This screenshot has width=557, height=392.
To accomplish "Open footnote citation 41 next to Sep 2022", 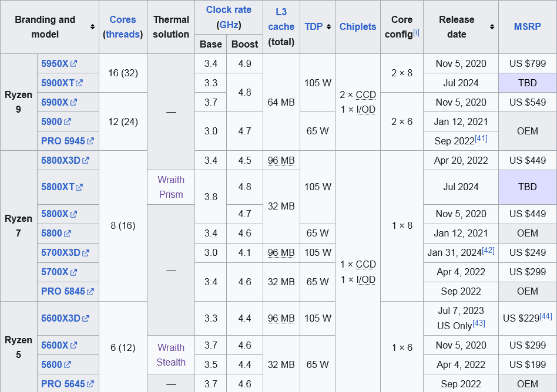I will (481, 138).
